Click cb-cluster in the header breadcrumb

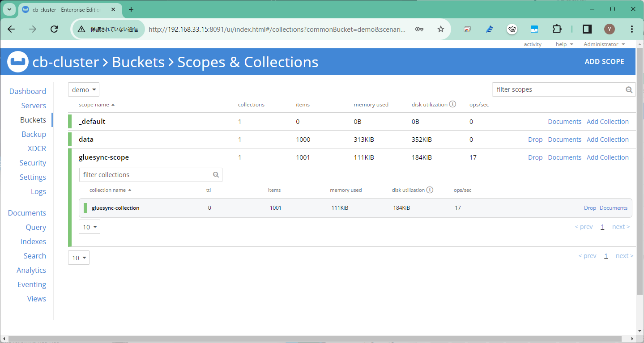point(65,62)
